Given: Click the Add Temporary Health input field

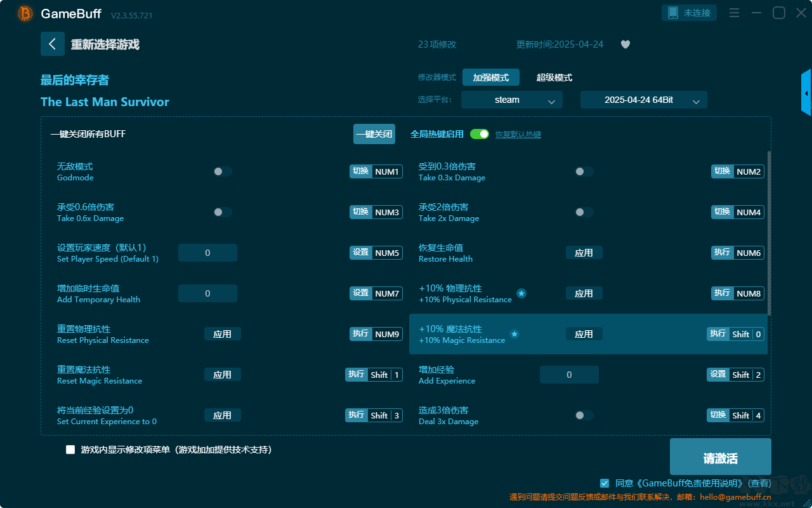Looking at the screenshot, I should pyautogui.click(x=207, y=293).
